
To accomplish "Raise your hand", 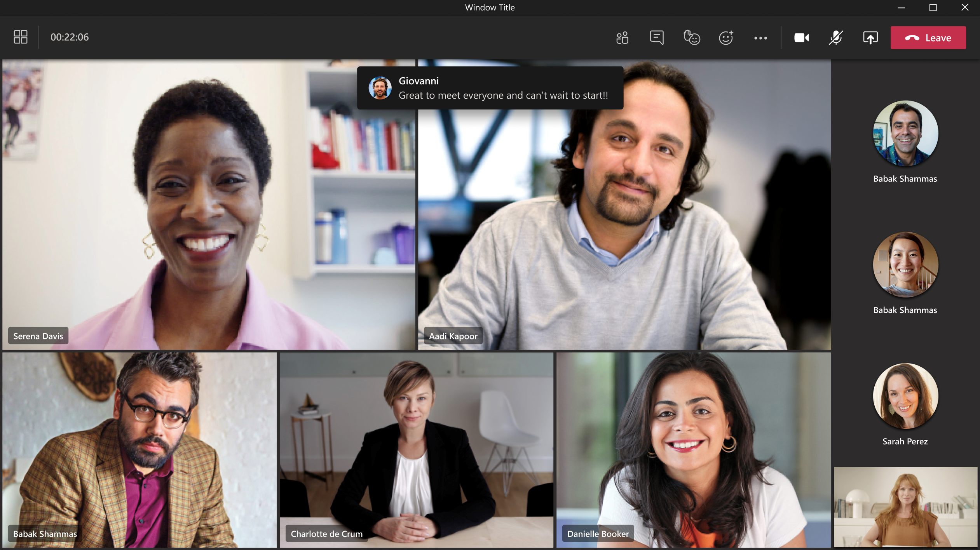I will [x=692, y=38].
